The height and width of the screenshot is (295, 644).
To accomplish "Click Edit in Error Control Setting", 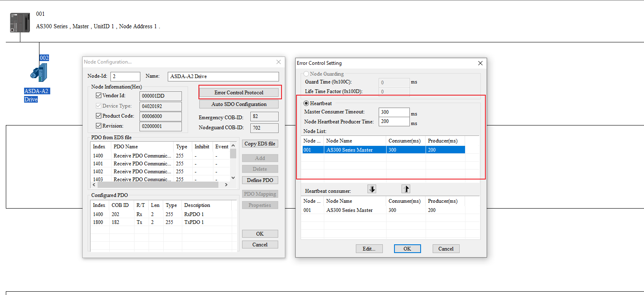I will pos(369,249).
